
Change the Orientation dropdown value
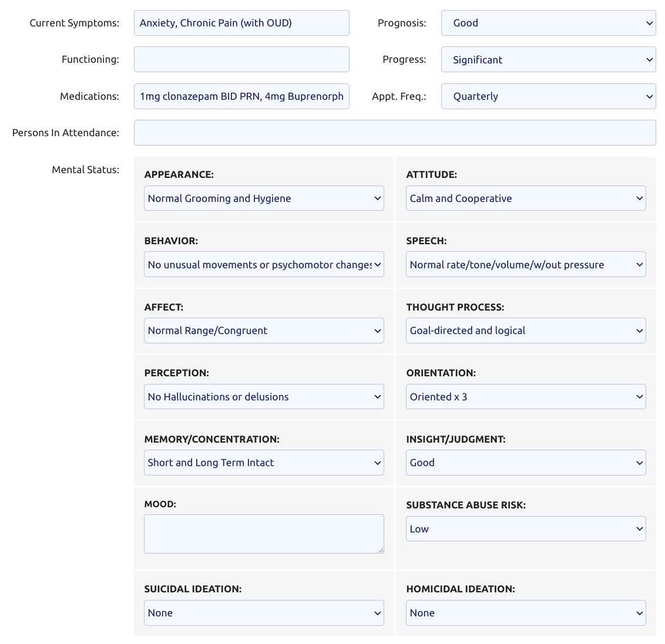[526, 397]
